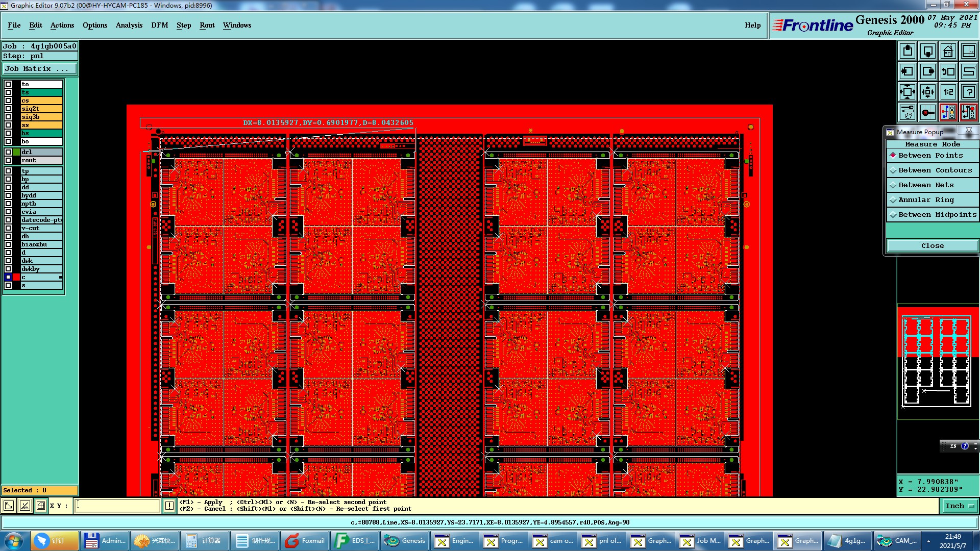Close the Measure Popup with Close button
980x551 pixels.
click(x=932, y=246)
